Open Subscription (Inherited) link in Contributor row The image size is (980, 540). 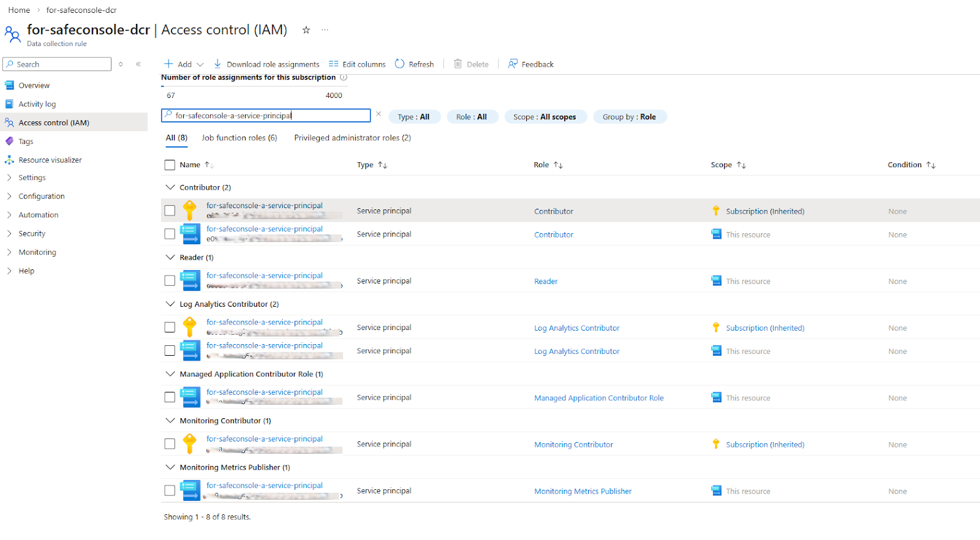tap(765, 211)
